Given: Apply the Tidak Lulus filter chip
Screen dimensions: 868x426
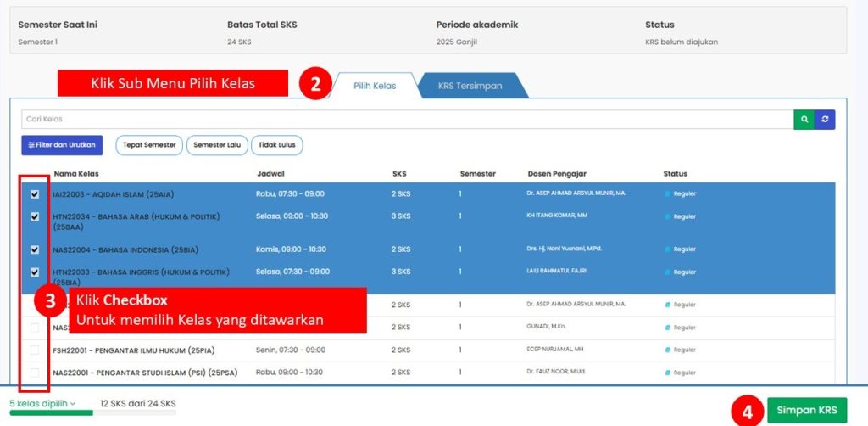Looking at the screenshot, I should pos(277,145).
